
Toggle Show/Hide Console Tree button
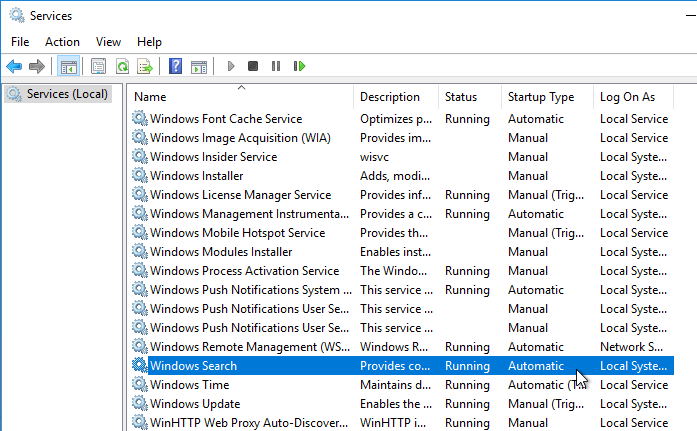pyautogui.click(x=68, y=67)
